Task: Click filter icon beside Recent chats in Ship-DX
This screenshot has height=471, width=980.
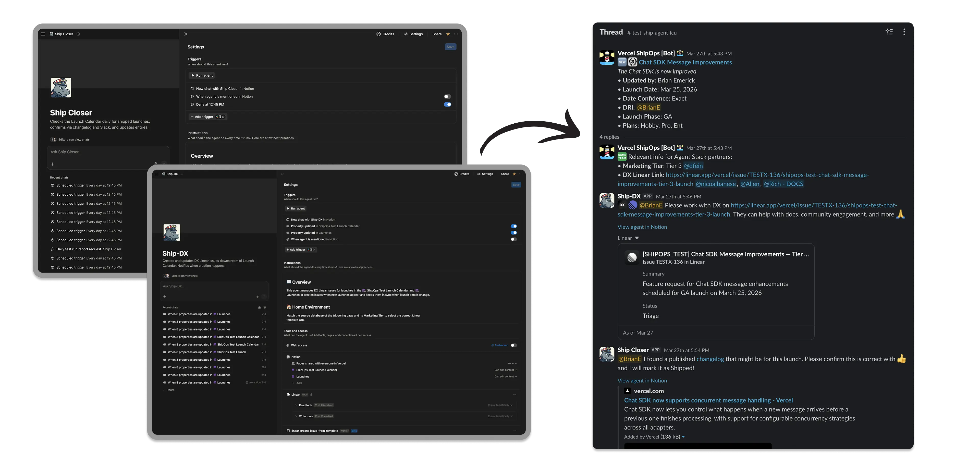Action: point(265,307)
